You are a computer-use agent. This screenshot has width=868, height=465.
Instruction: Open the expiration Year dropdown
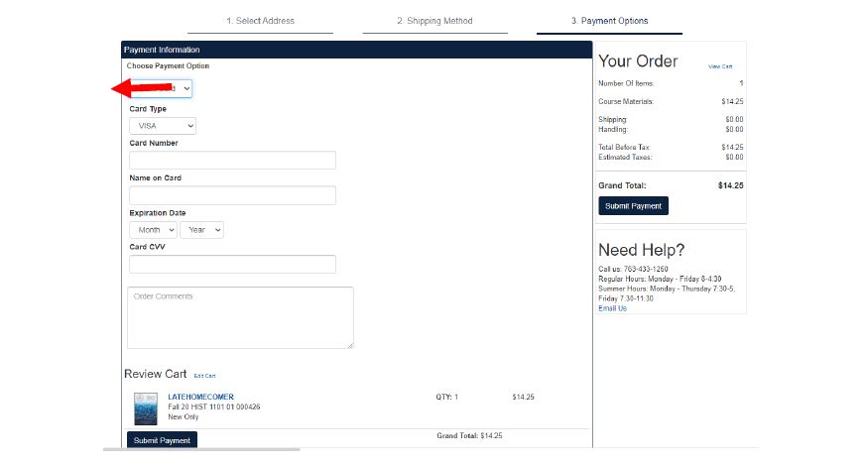point(201,230)
